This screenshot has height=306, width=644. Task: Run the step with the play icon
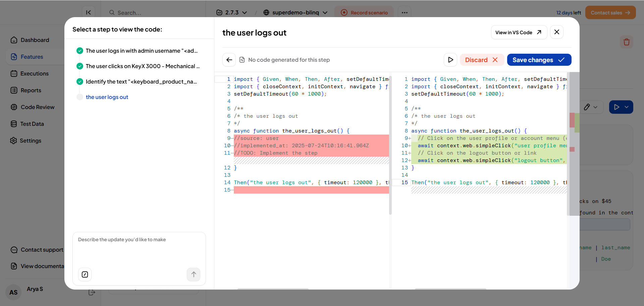[450, 60]
